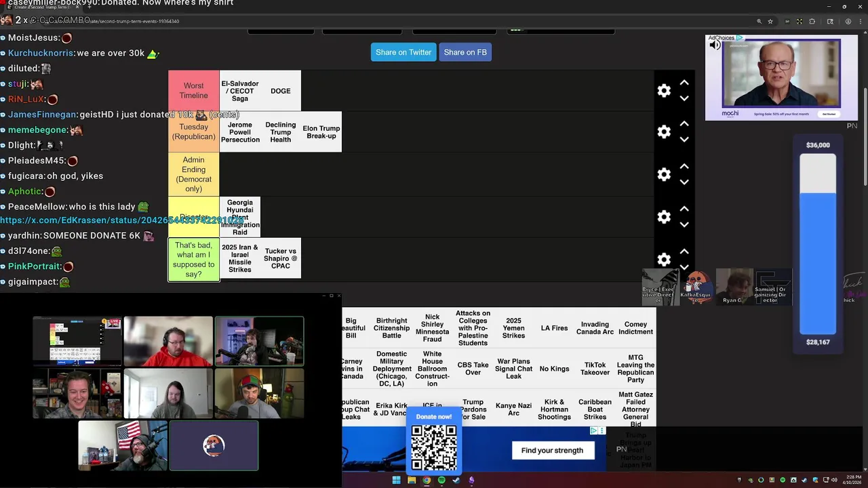Click the KafkaEsqui participant thumbnail
The width and height of the screenshot is (868, 488).
click(x=696, y=287)
